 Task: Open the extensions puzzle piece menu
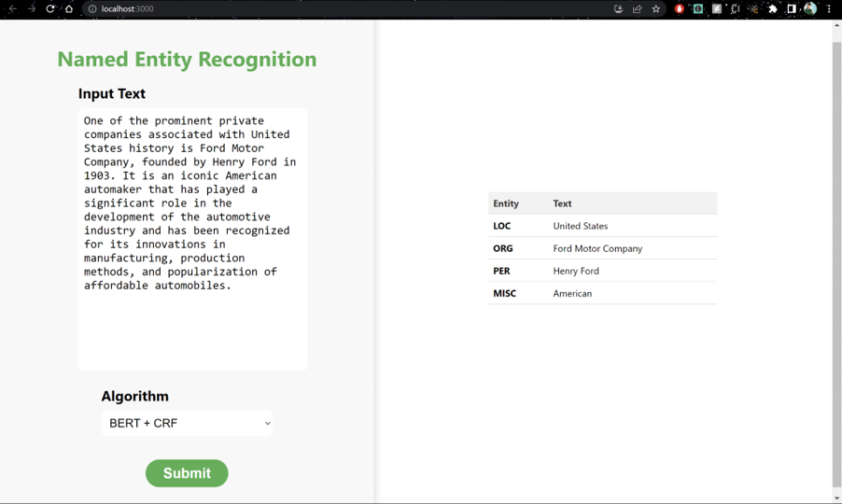pyautogui.click(x=773, y=8)
